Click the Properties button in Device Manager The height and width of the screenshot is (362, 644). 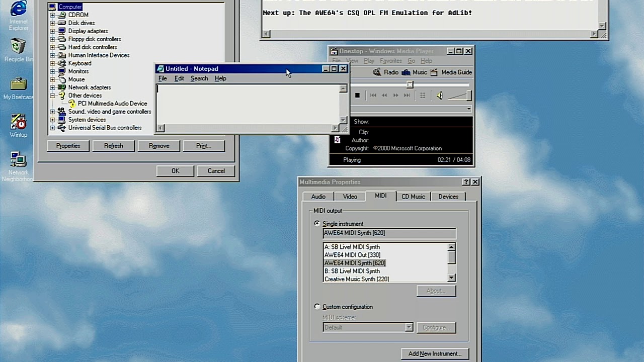(68, 146)
